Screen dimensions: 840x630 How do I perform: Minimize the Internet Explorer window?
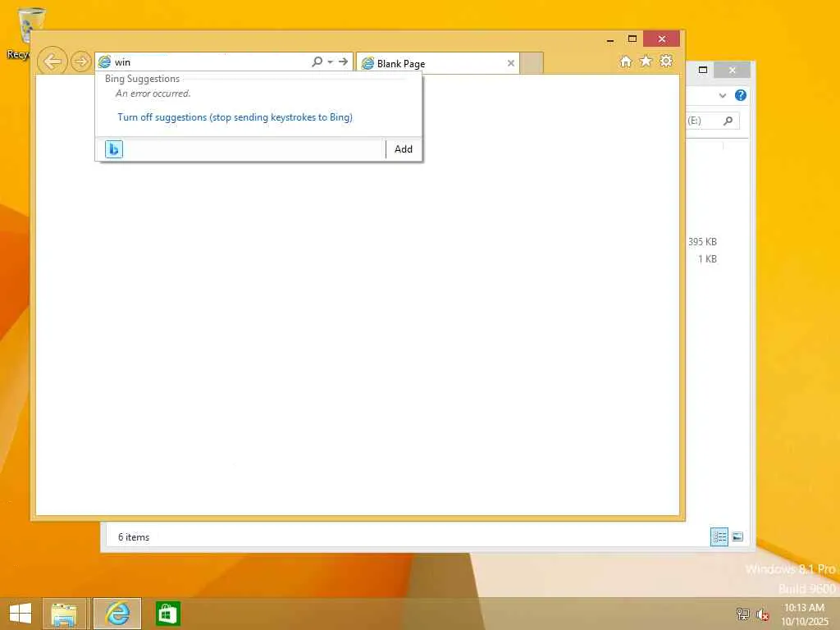pyautogui.click(x=610, y=39)
